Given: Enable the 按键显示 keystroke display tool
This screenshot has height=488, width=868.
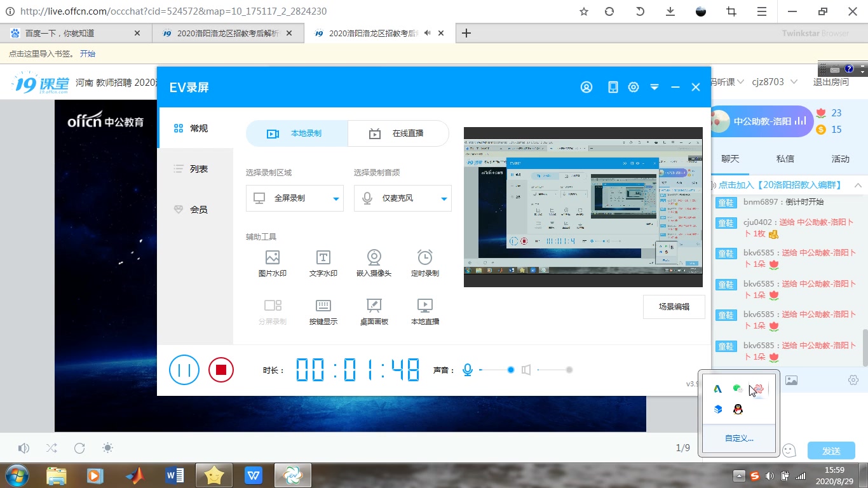Looking at the screenshot, I should click(x=323, y=311).
